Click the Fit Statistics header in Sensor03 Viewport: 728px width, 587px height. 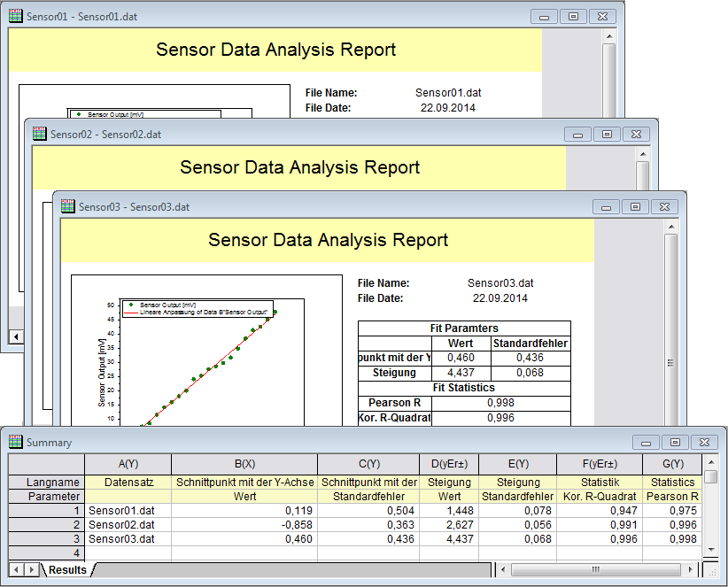(x=464, y=388)
